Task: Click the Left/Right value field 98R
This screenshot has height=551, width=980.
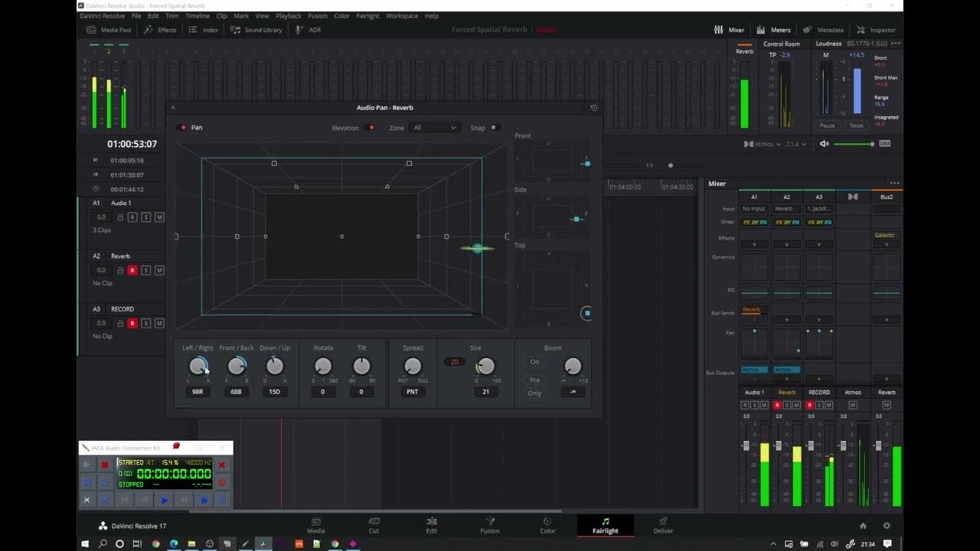Action: point(198,392)
